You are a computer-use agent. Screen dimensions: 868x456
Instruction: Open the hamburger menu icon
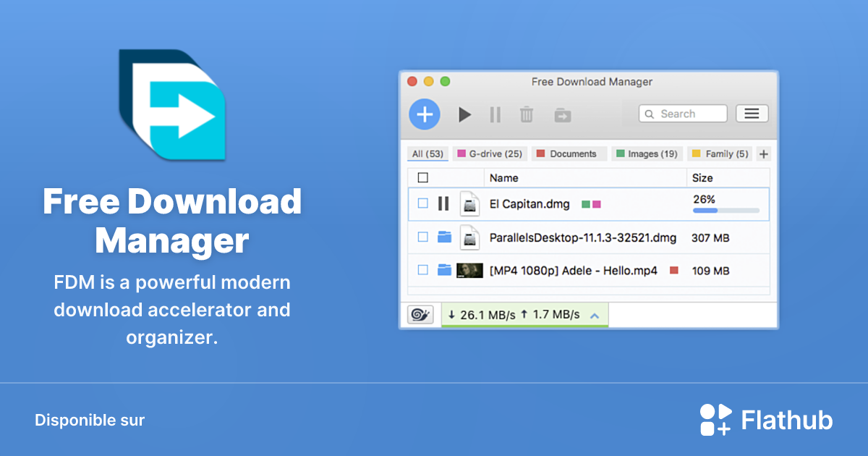tap(752, 113)
